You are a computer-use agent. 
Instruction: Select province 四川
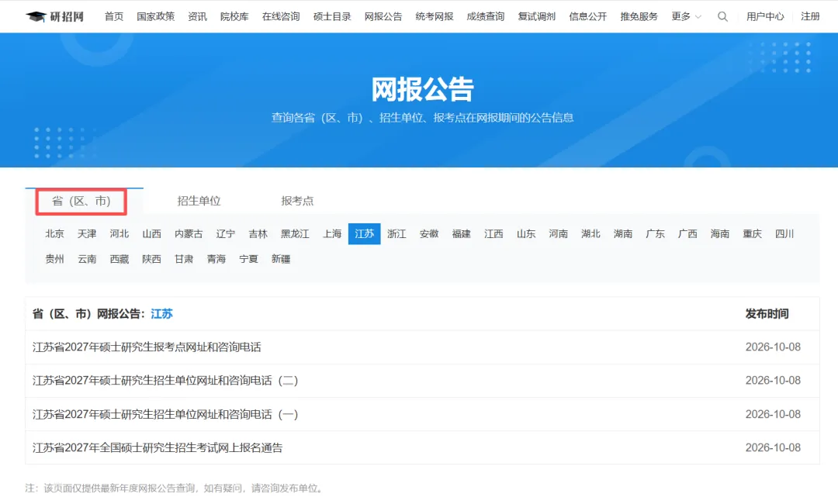784,234
